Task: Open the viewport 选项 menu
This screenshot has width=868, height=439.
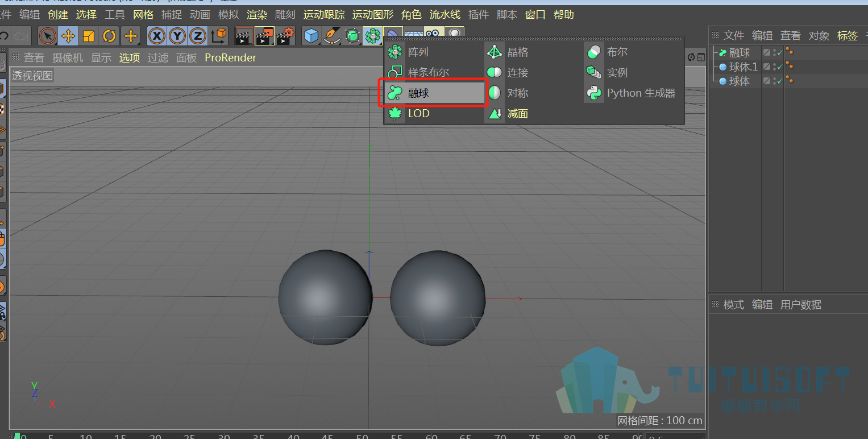Action: tap(130, 58)
